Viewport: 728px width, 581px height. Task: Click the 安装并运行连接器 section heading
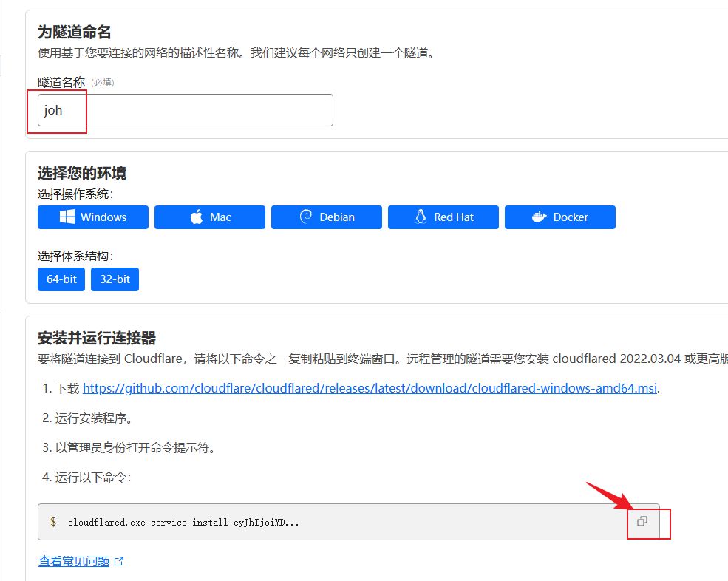click(97, 338)
